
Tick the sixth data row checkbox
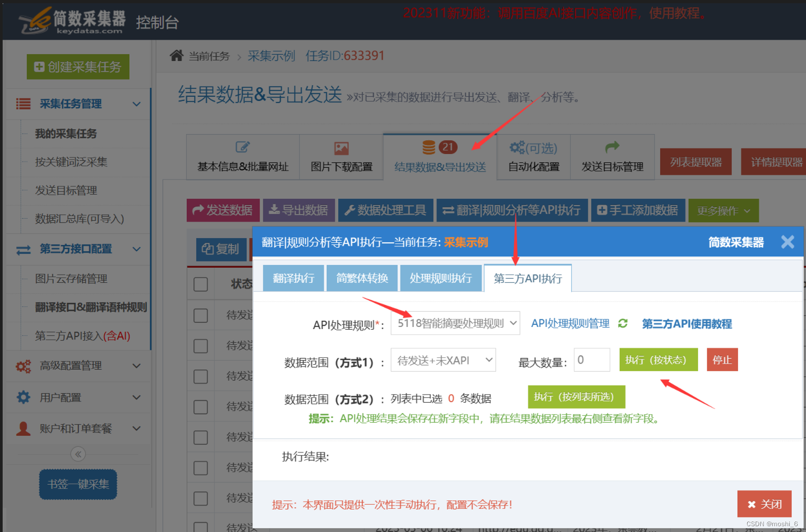click(200, 467)
